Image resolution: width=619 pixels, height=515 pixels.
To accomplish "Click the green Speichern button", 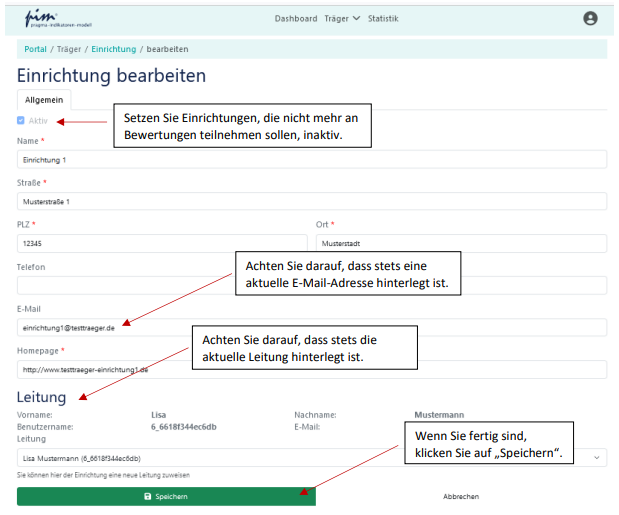I will (166, 496).
